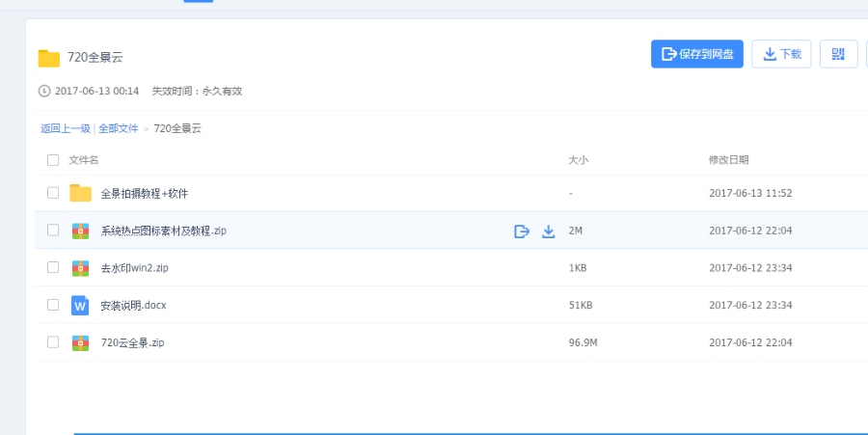Click the 下载 button
Viewport: 868px width, 435px height.
[781, 54]
